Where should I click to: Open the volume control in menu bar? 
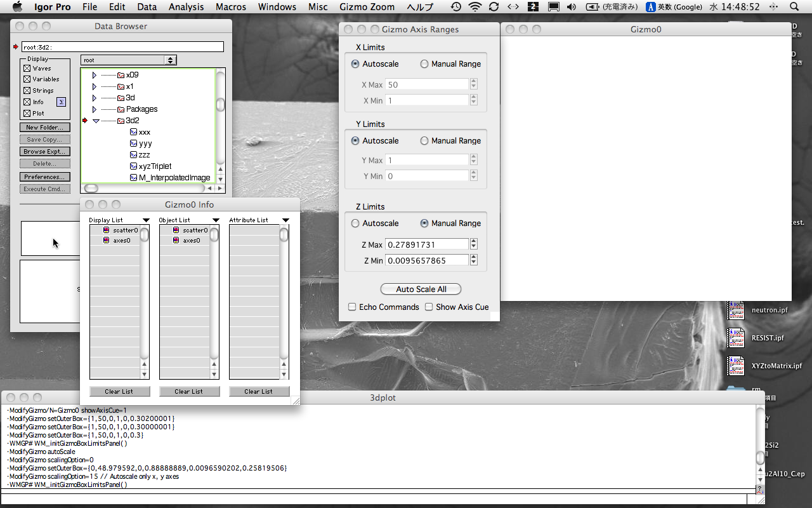tap(572, 7)
